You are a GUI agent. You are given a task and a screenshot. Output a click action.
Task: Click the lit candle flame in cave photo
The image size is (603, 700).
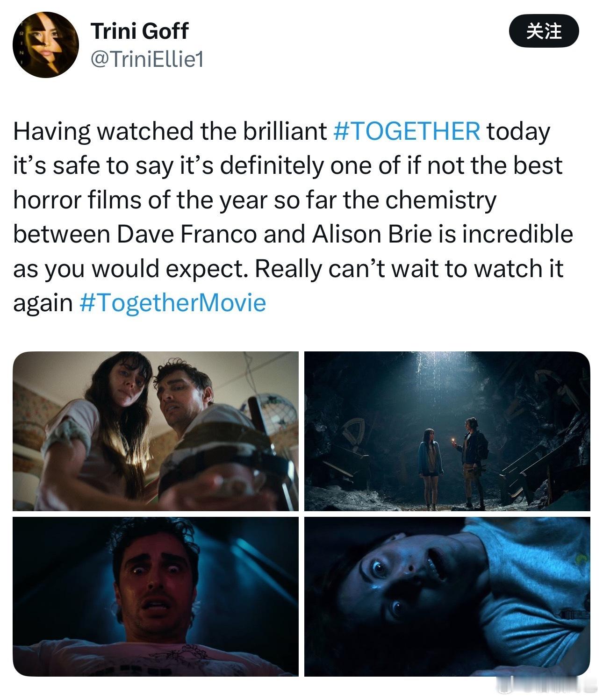[452, 439]
